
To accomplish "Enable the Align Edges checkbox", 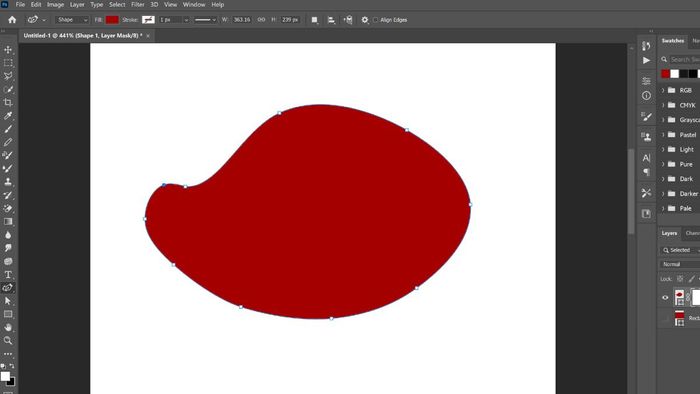I will click(375, 20).
